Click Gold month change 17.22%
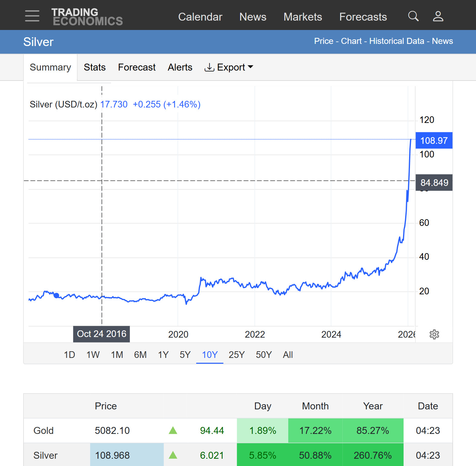476x466 pixels. click(x=315, y=430)
